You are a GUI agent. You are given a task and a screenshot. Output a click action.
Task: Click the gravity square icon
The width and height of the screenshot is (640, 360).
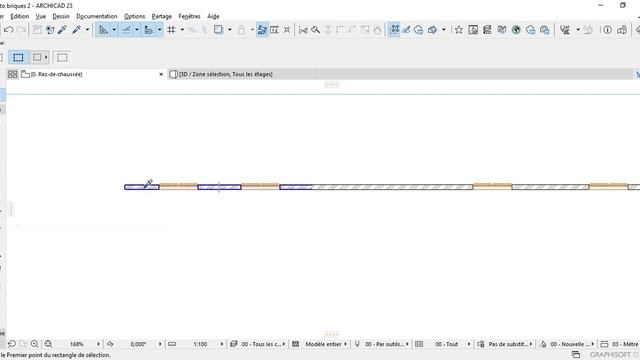coord(218,30)
